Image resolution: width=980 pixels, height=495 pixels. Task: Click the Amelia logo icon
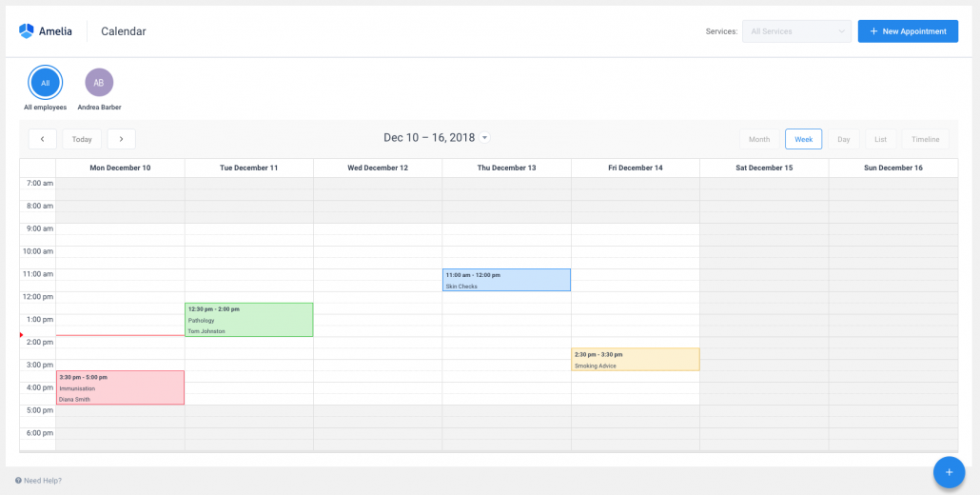(27, 31)
